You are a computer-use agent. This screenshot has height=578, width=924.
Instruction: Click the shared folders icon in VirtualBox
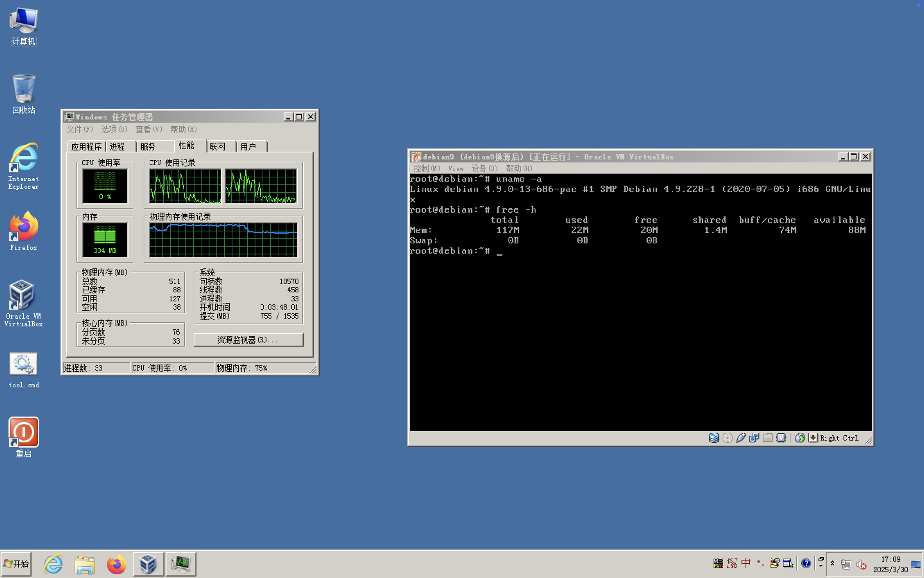coord(767,438)
